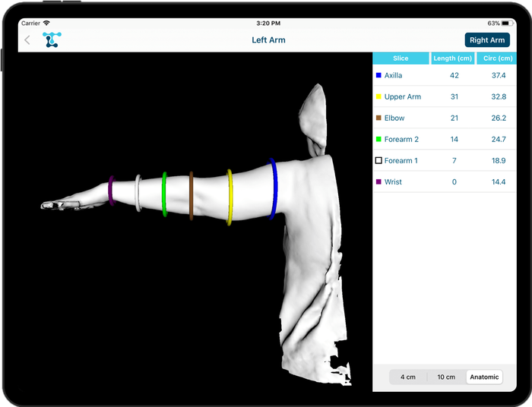This screenshot has height=407, width=532.
Task: Tap the 3:20 PM clock
Action: point(268,23)
